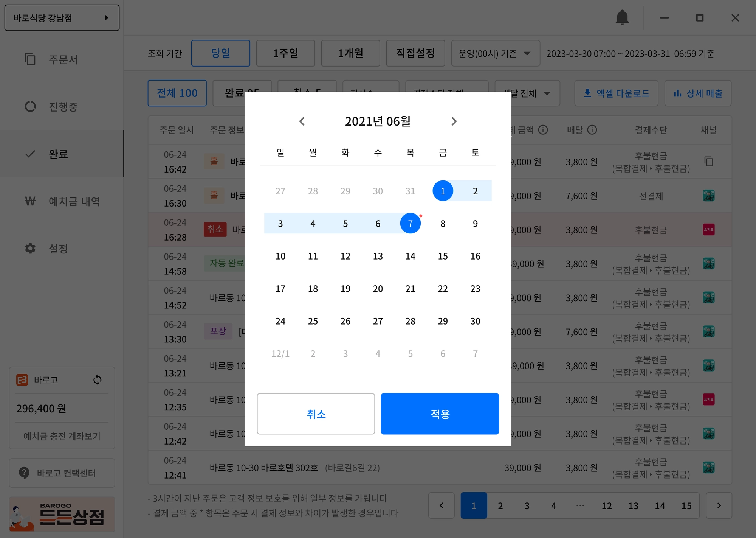The image size is (756, 538).
Task: Click the Excel download icon button
Action: click(617, 93)
